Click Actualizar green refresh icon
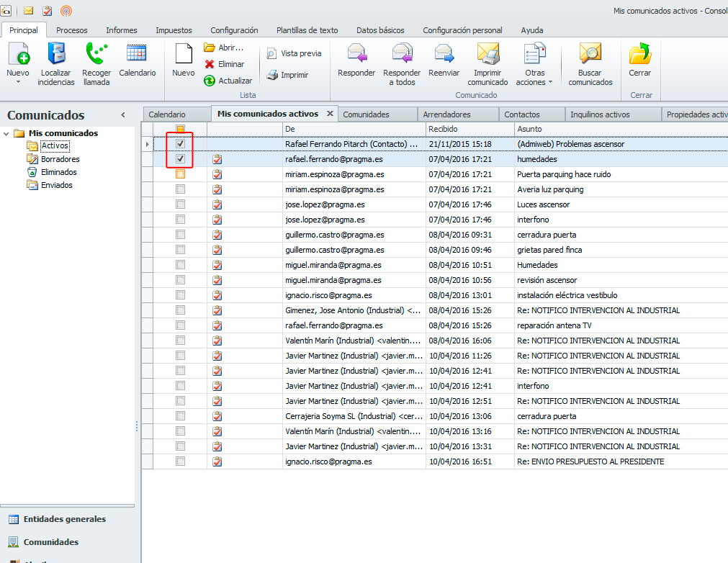728x563 pixels. pos(210,81)
